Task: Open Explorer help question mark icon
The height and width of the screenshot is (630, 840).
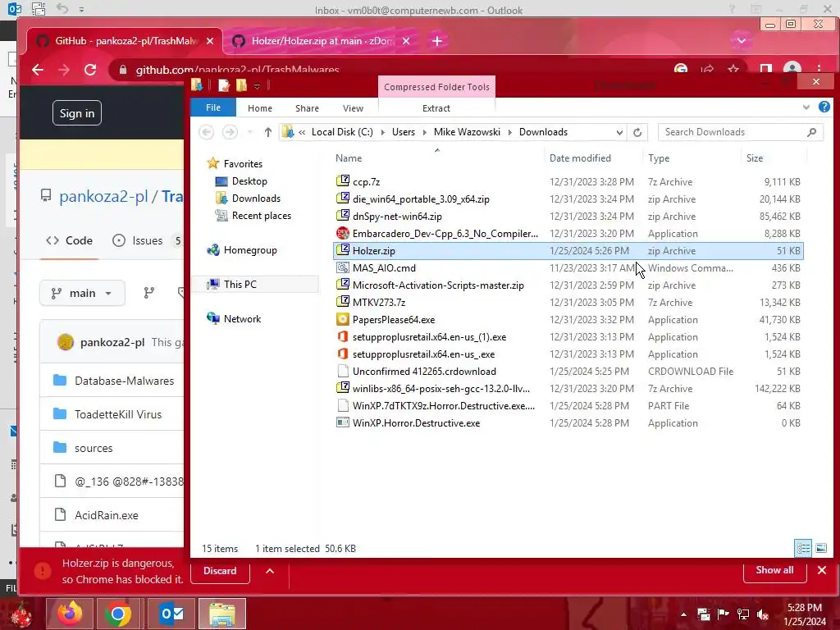Action: click(824, 107)
